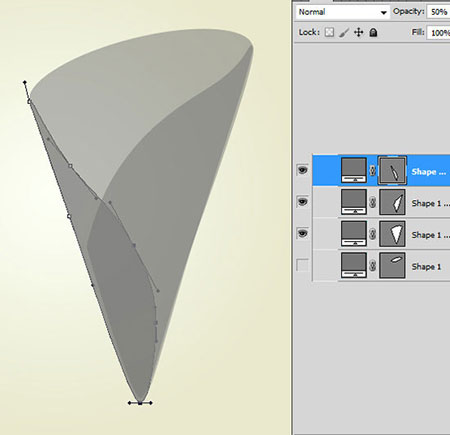Click mask link icon on ellipse mask layer
Viewport: 450px width, 435px height.
click(373, 266)
